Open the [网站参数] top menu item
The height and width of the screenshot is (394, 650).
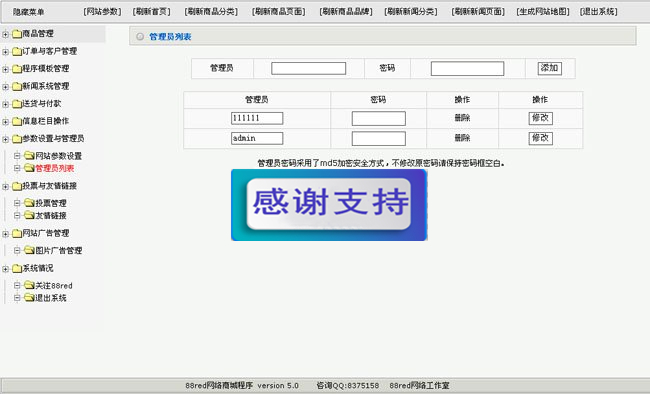pos(102,12)
